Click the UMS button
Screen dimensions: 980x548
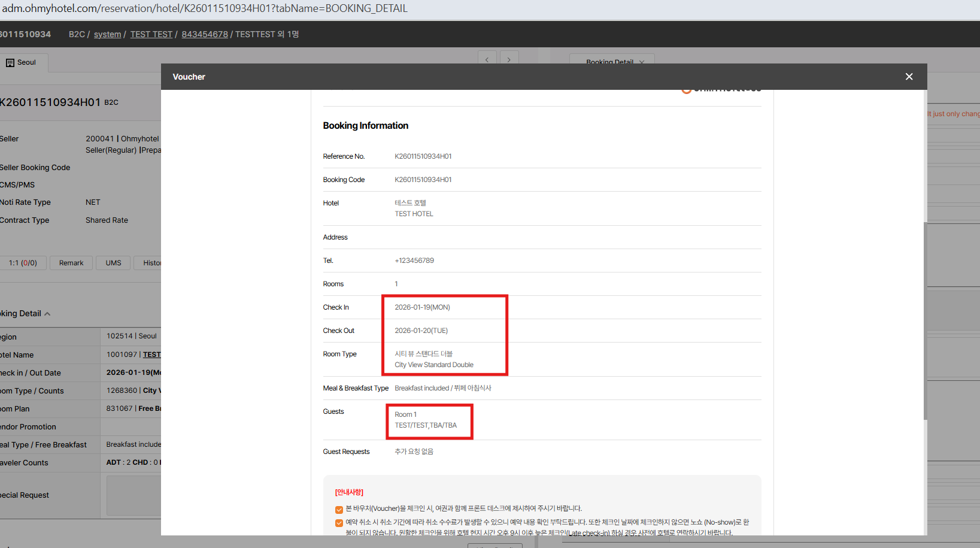pyautogui.click(x=113, y=263)
